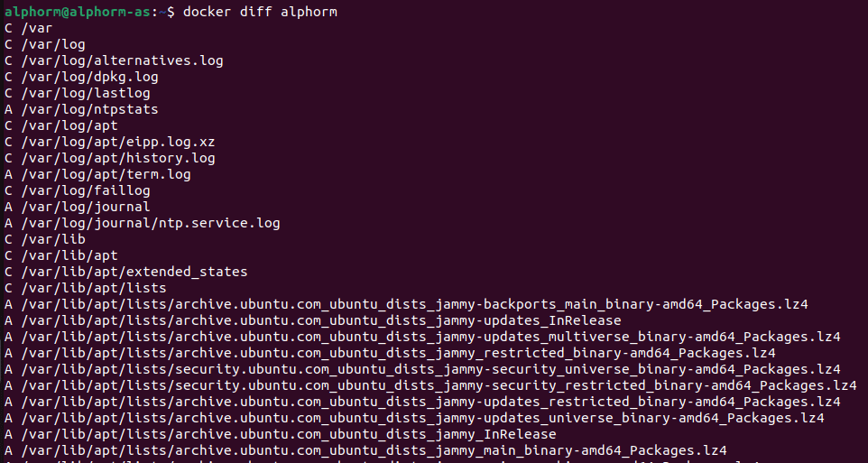Select the archive.ubuntu.com jammy_InRelease line
This screenshot has width=868, height=463.
click(280, 434)
